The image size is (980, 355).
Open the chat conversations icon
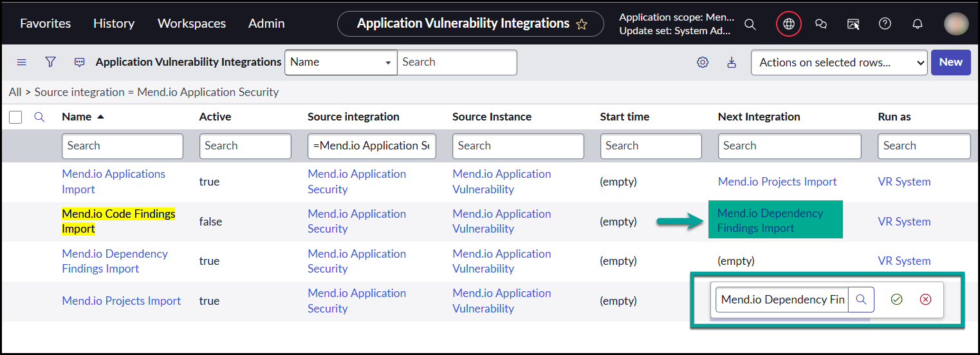click(820, 24)
